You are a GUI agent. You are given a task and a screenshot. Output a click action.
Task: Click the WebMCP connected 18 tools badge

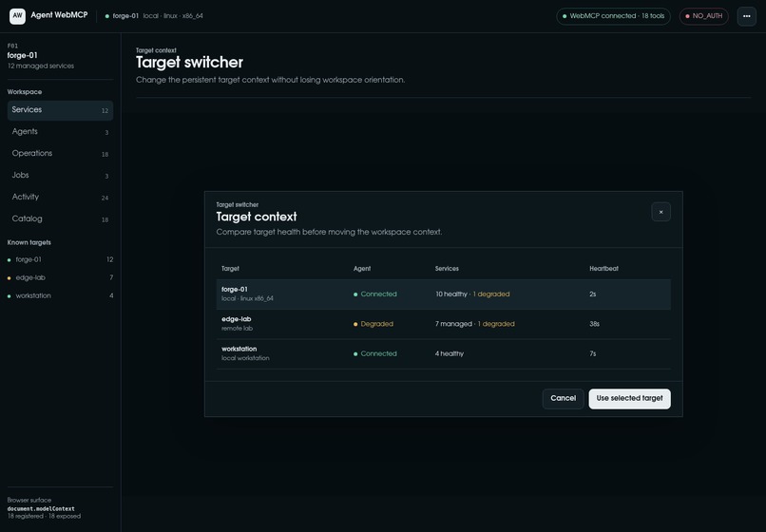coord(614,16)
